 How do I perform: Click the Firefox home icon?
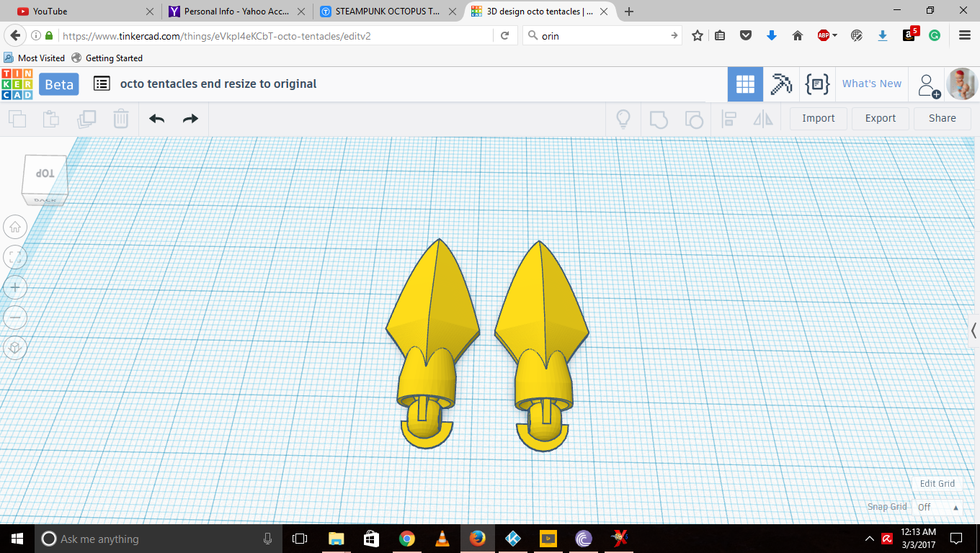pyautogui.click(x=798, y=35)
